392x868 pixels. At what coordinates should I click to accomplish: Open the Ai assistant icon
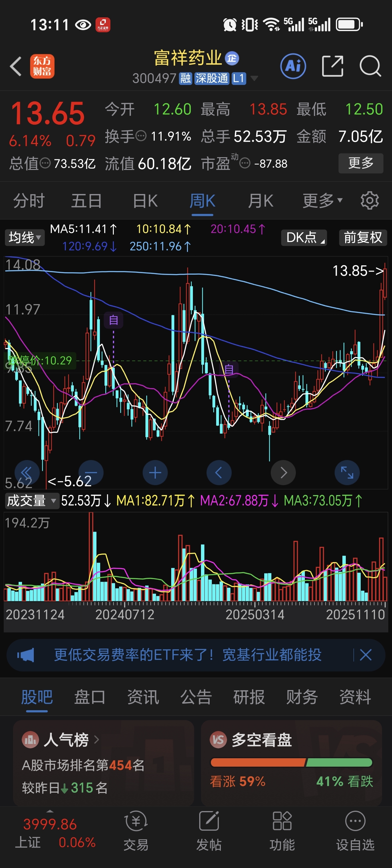[x=293, y=66]
